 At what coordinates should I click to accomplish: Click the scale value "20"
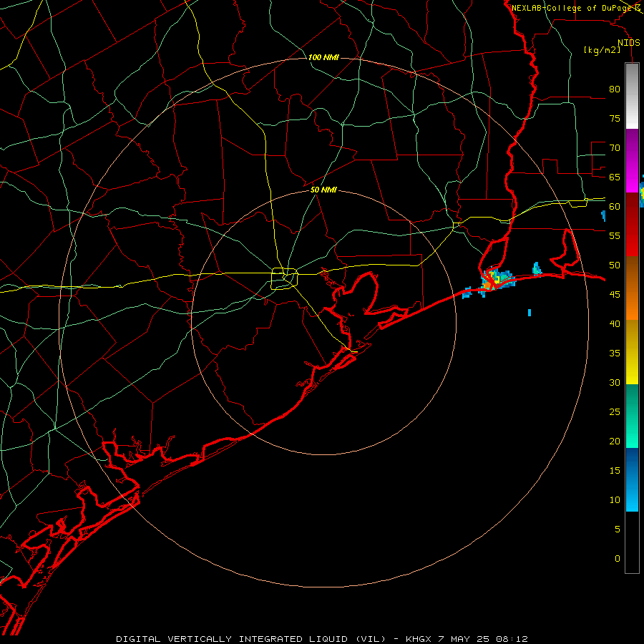(615, 441)
